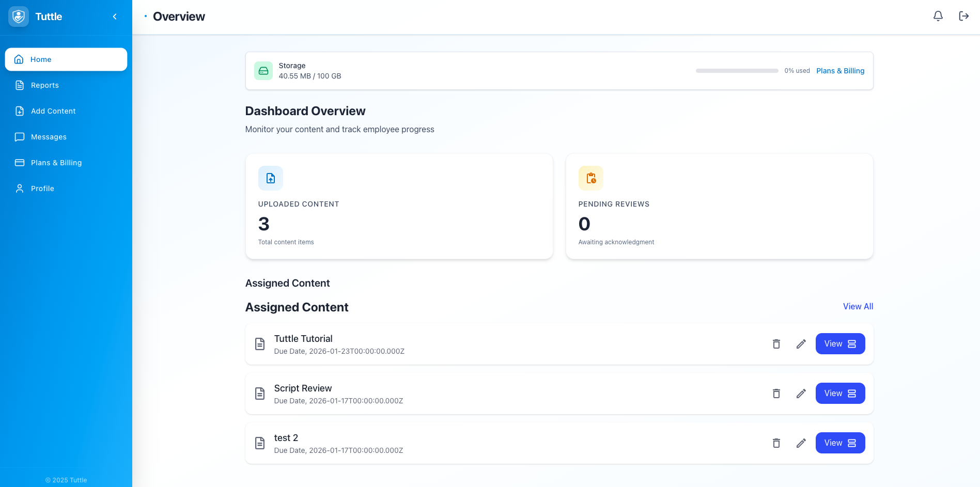Select the Reports icon in sidebar
This screenshot has height=487, width=980.
(x=19, y=85)
